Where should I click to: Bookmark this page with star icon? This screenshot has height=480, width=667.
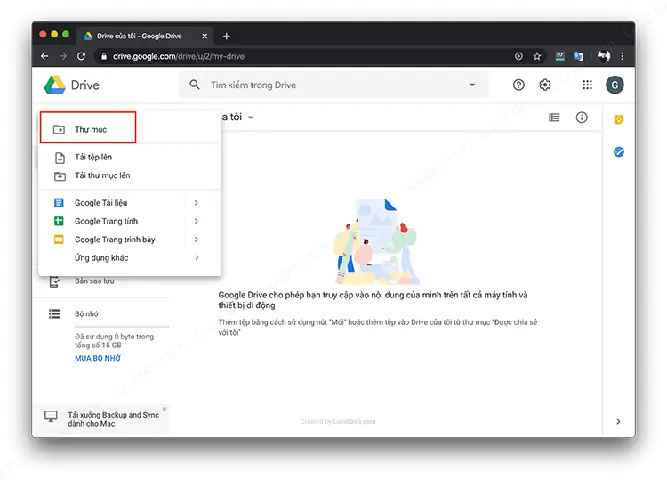[537, 56]
